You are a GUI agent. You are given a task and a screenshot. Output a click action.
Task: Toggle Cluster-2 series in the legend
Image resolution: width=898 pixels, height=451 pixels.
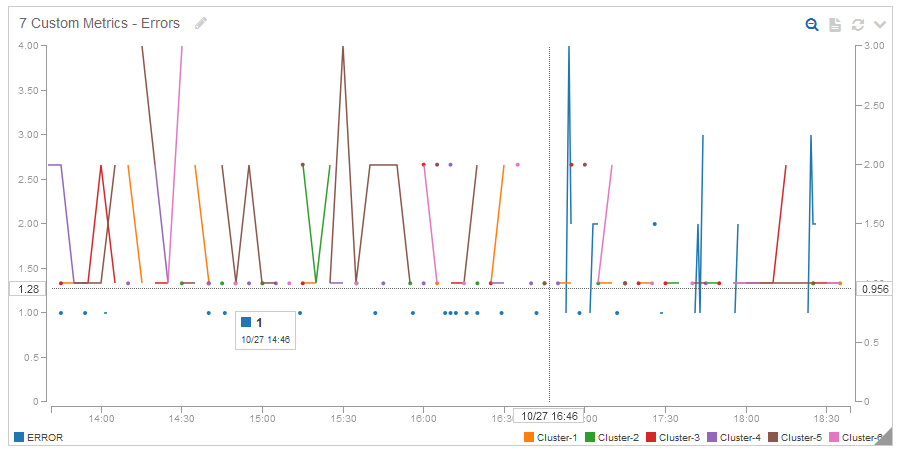click(x=611, y=437)
